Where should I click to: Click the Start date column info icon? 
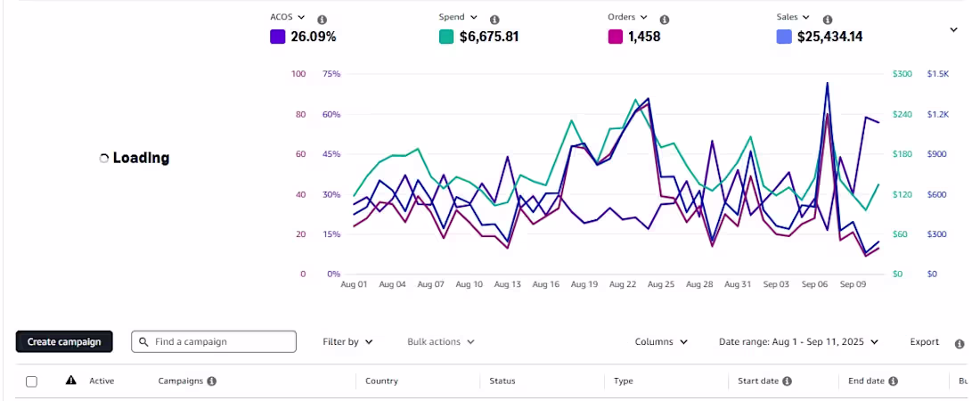[787, 381]
